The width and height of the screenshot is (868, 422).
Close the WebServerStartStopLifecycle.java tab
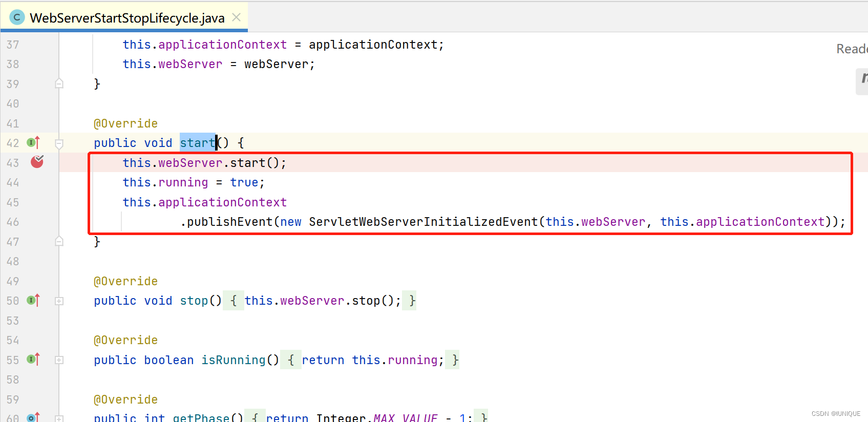tap(236, 17)
